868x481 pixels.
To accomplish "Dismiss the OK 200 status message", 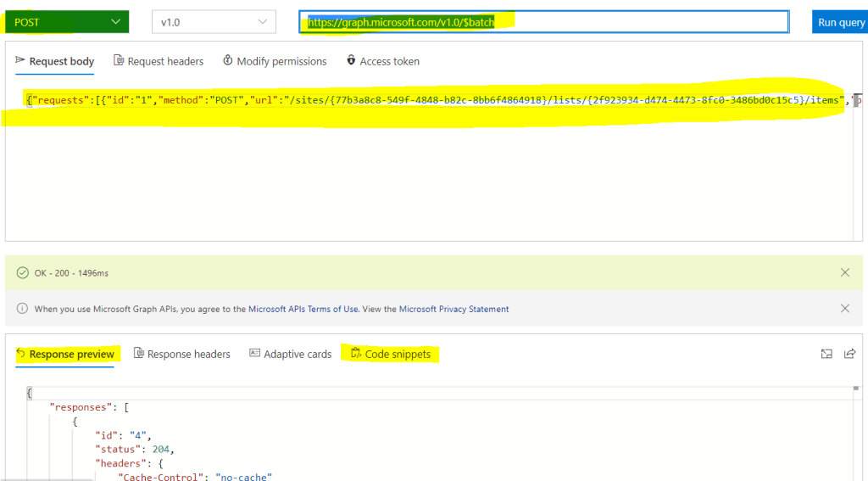I will (x=844, y=272).
